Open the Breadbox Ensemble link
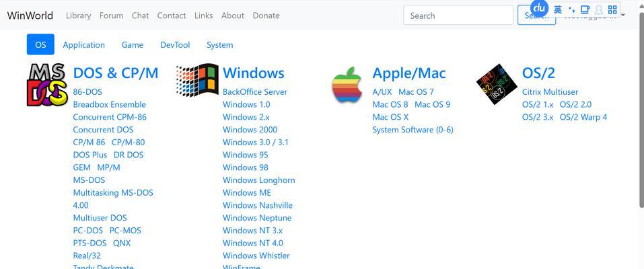Viewport: 644px width, 269px height. 109,104
